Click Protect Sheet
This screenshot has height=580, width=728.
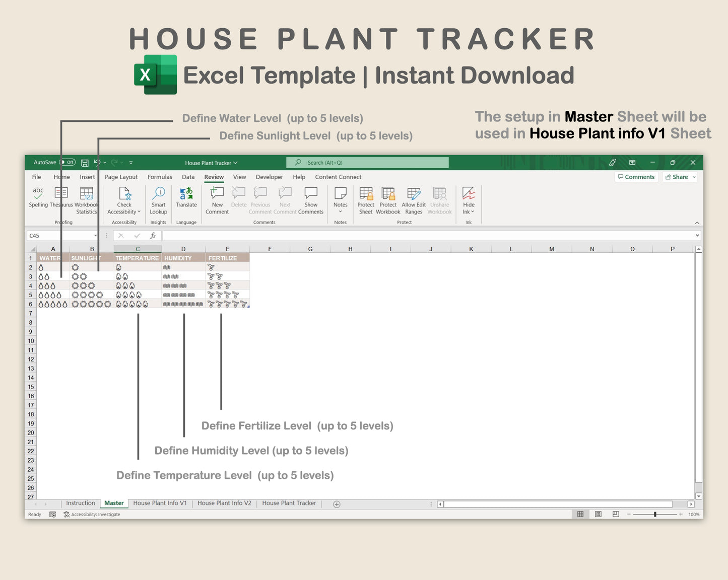(366, 200)
